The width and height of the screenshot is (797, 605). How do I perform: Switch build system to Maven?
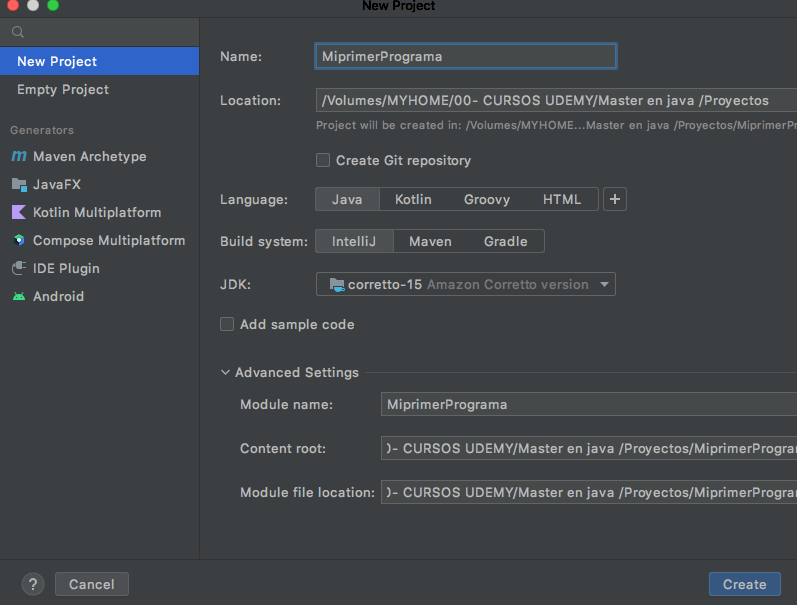pyautogui.click(x=430, y=241)
